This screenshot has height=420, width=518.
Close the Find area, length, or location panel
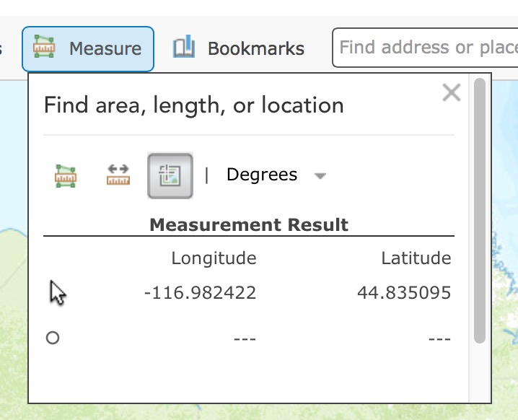tap(451, 92)
